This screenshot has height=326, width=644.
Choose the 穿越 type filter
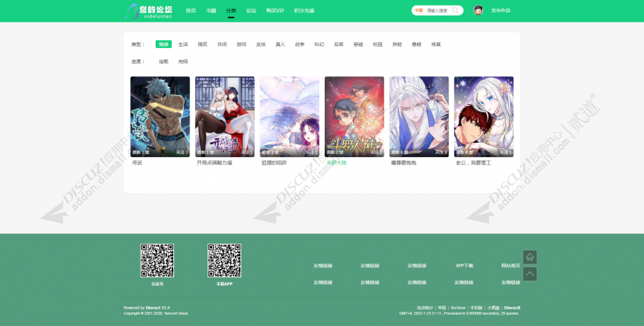point(358,45)
